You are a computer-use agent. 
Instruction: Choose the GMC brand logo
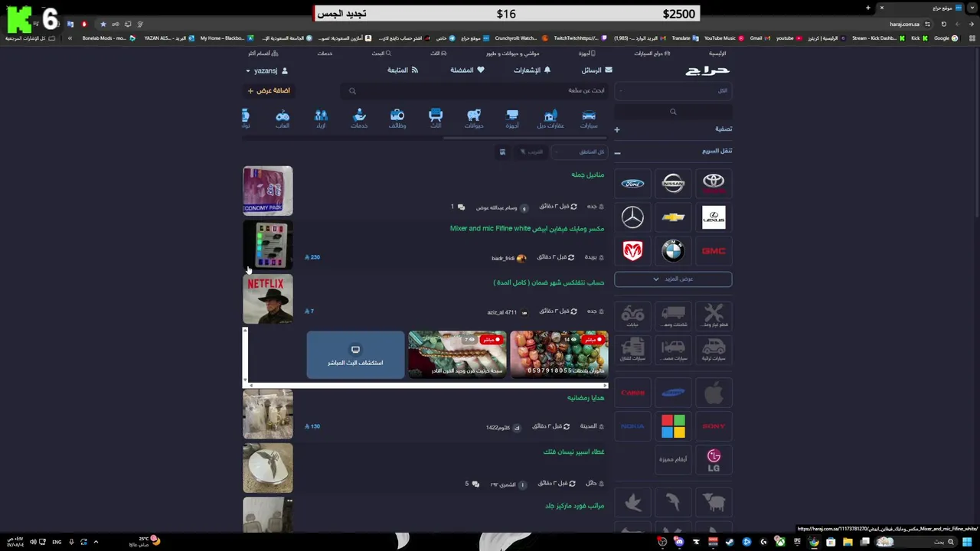click(714, 251)
